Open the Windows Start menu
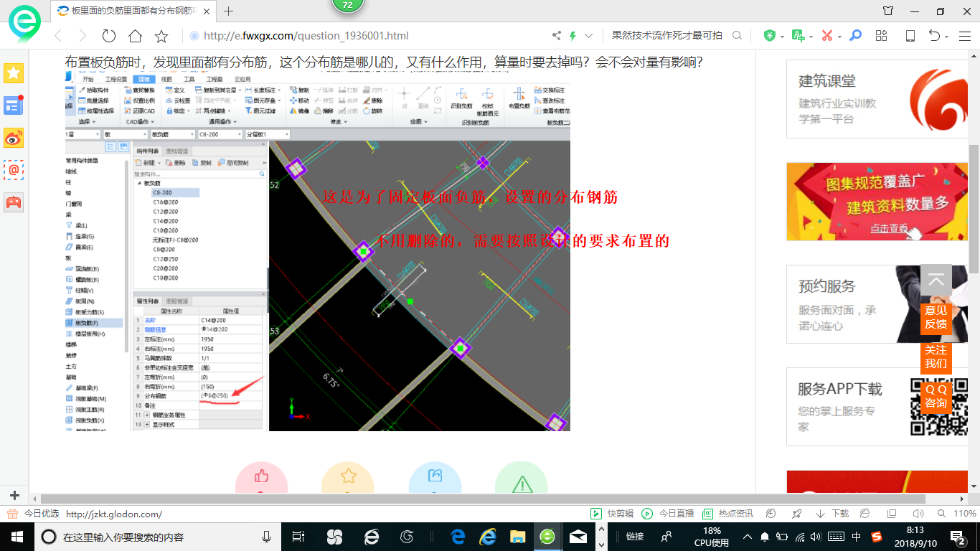 (16, 537)
